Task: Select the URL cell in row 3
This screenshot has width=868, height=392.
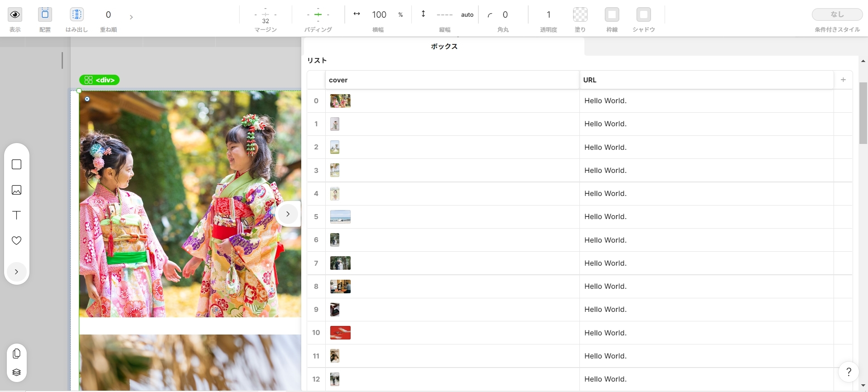Action: [x=707, y=170]
